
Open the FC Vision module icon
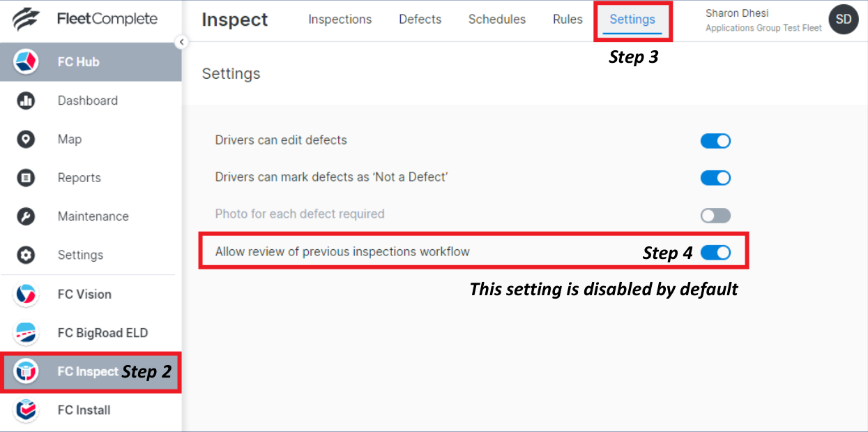25,295
